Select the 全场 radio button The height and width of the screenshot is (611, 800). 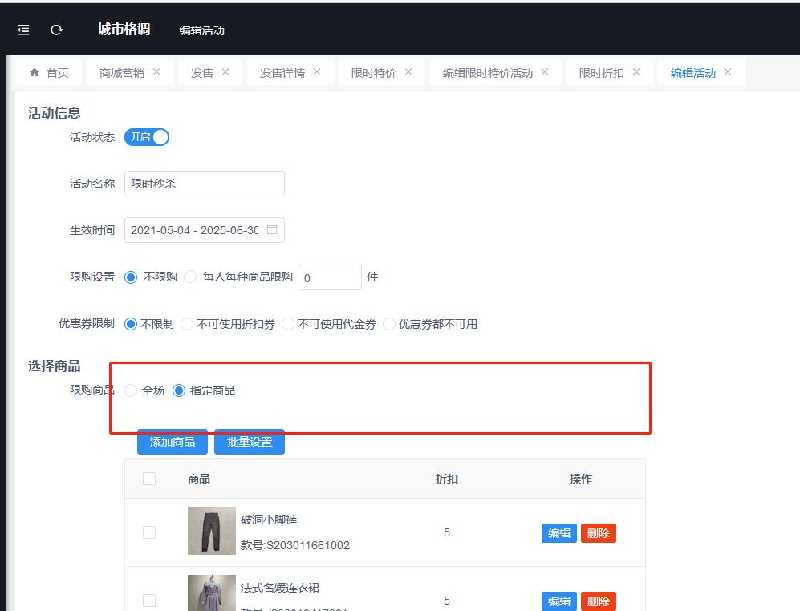click(x=131, y=390)
